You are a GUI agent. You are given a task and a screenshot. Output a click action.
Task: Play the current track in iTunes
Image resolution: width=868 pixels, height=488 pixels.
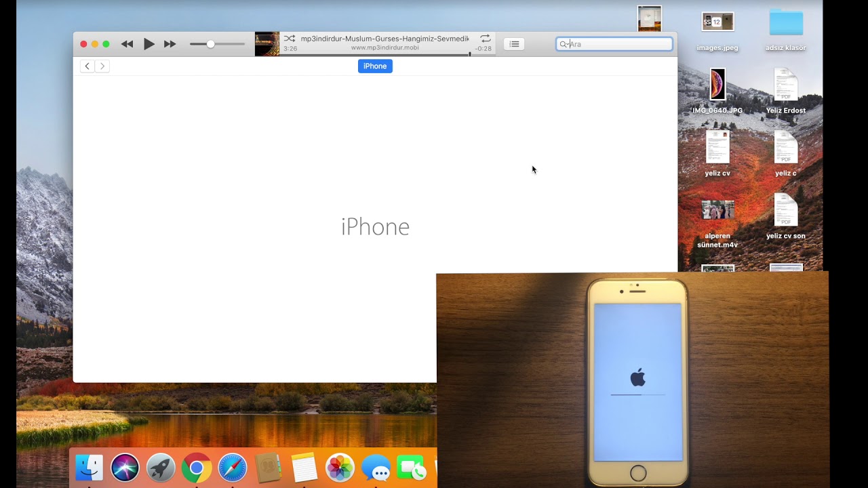pos(149,44)
